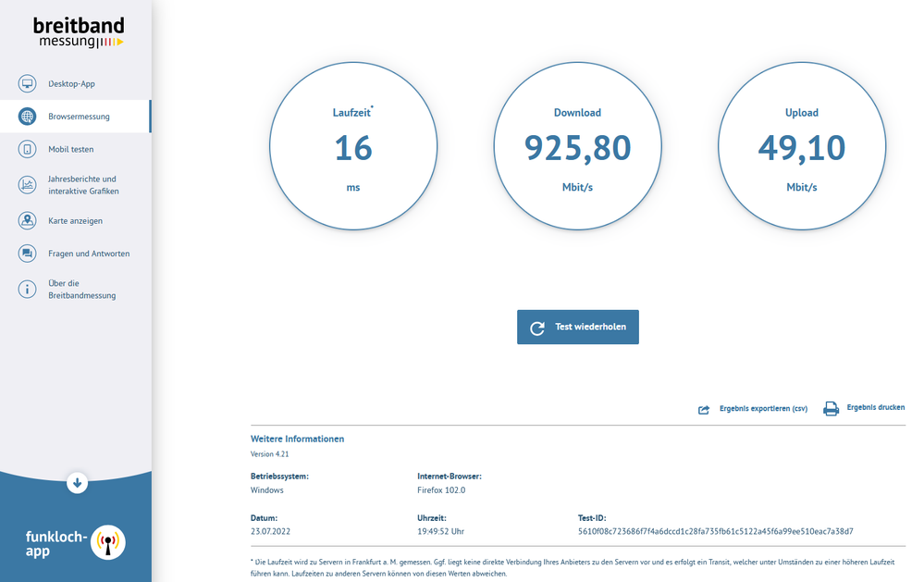Click the date 23.07.2022
The width and height of the screenshot is (924, 582).
pyautogui.click(x=270, y=531)
